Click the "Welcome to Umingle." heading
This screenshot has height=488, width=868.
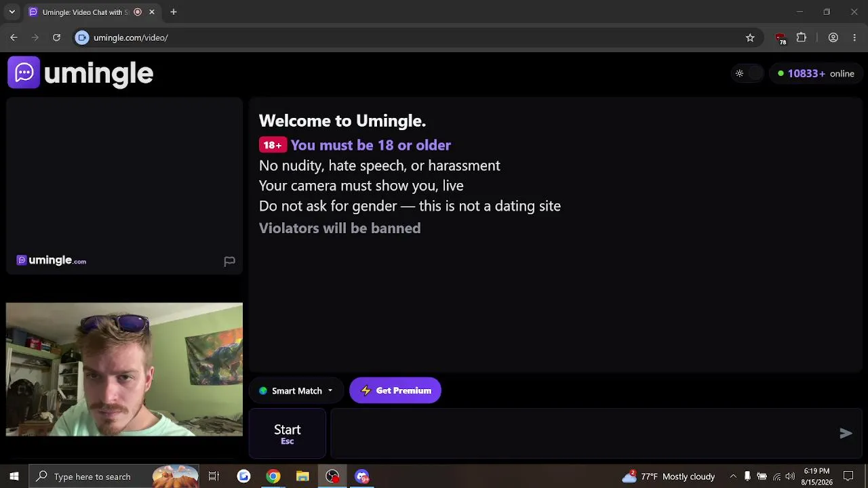click(x=342, y=121)
